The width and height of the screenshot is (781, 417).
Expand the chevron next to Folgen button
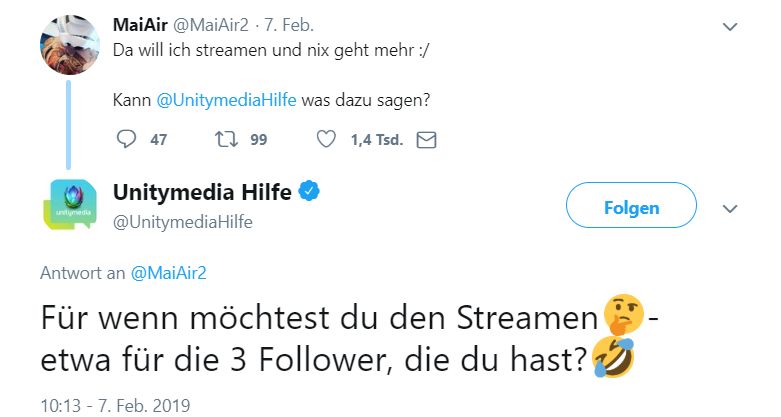[x=730, y=208]
